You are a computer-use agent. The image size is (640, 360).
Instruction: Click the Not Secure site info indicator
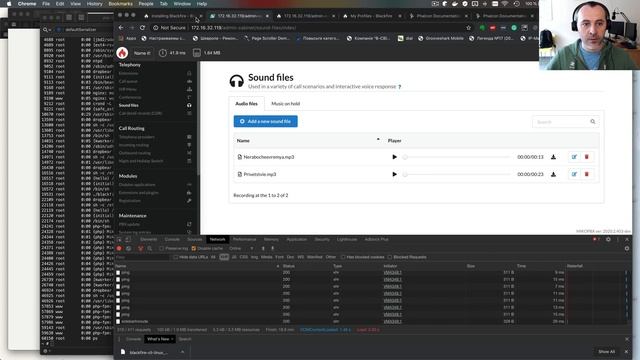169,28
